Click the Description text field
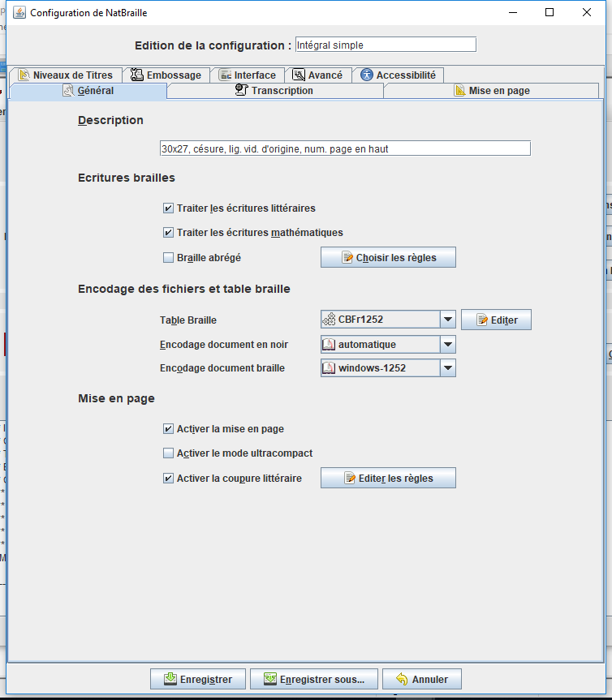Image resolution: width=612 pixels, height=700 pixels. [x=345, y=148]
